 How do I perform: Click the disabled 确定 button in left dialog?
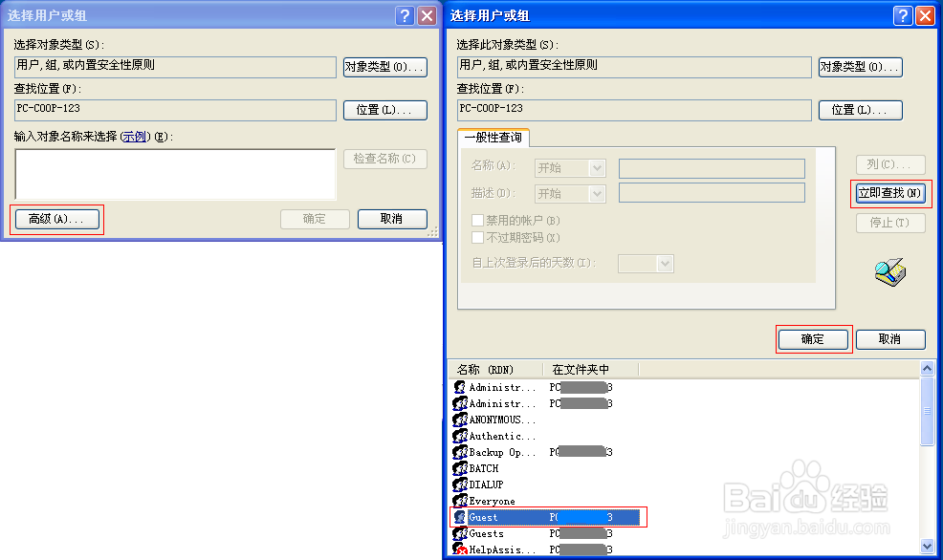coord(315,219)
